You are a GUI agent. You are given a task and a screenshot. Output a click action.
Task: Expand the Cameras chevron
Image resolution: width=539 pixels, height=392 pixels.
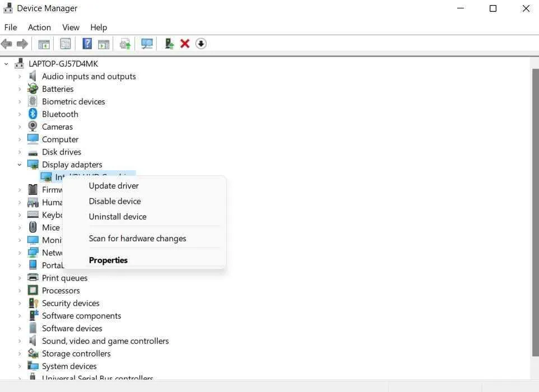point(20,127)
